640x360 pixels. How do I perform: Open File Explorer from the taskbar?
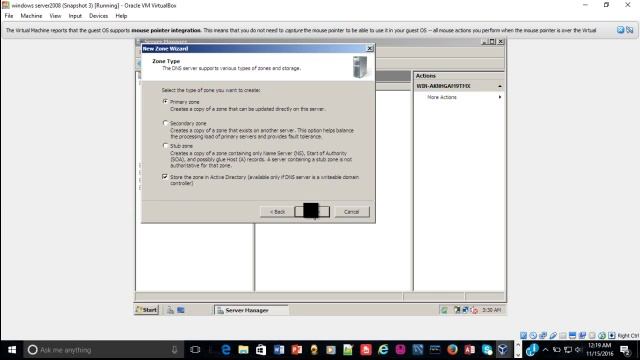coord(243,350)
